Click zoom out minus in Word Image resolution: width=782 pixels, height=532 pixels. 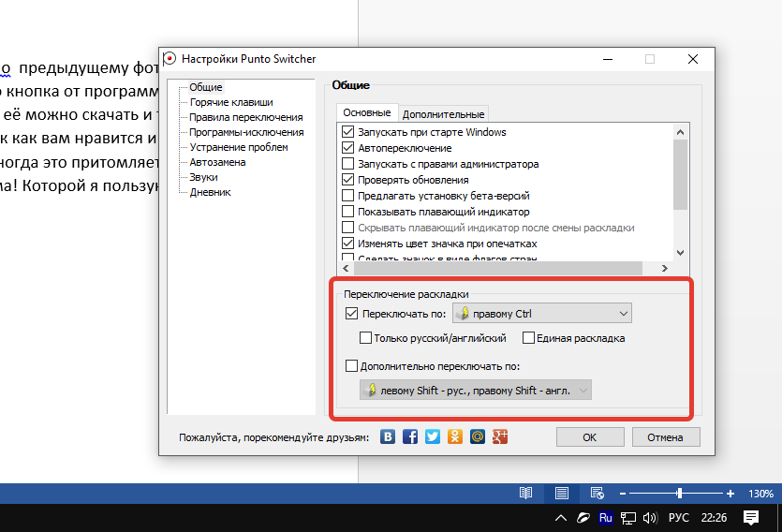[x=623, y=494]
